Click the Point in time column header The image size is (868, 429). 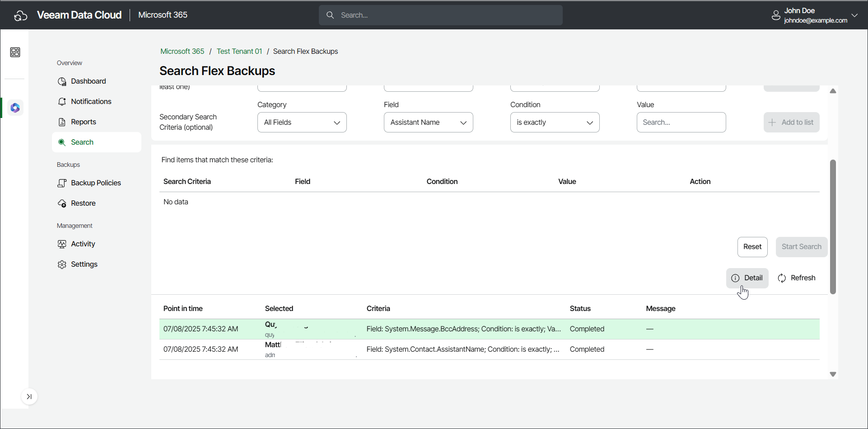coord(183,309)
